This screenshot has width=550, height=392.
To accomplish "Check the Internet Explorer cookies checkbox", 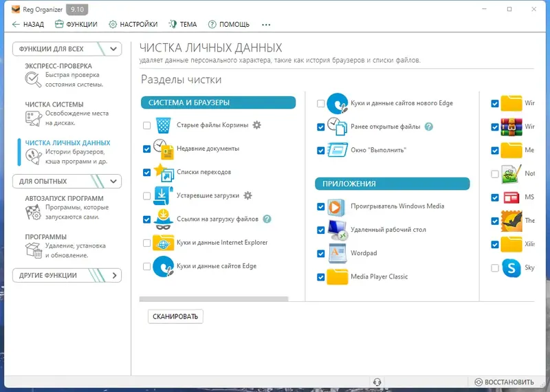I will [x=146, y=243].
